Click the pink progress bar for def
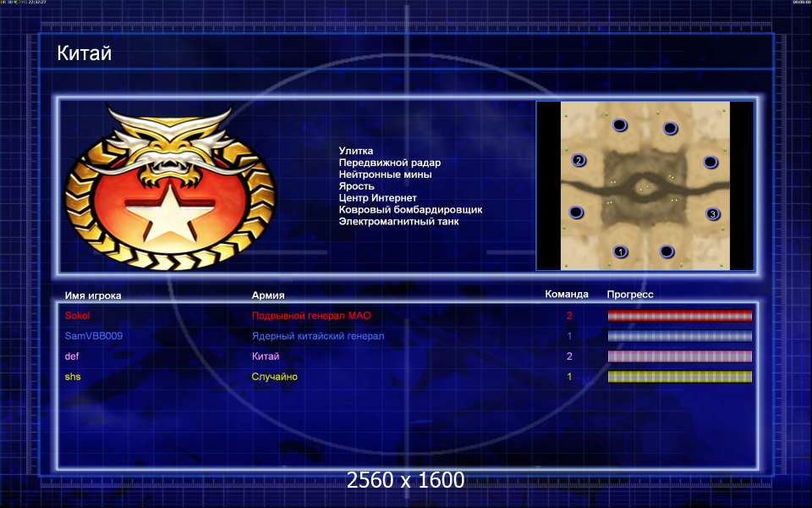The width and height of the screenshot is (812, 508). tap(679, 356)
